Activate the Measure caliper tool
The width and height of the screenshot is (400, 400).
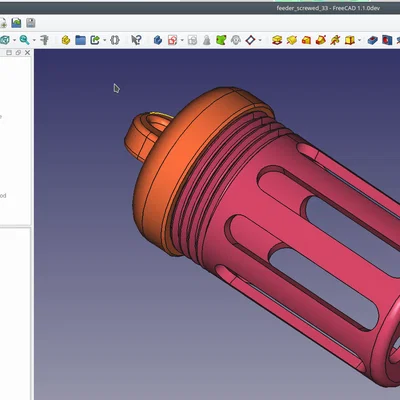pos(44,40)
